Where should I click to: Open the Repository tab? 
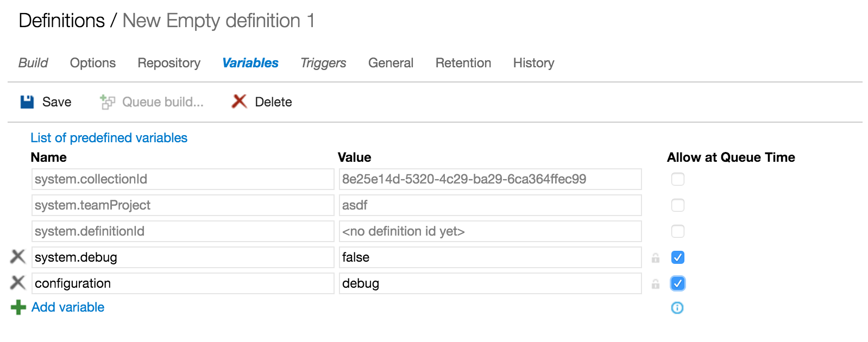point(169,63)
